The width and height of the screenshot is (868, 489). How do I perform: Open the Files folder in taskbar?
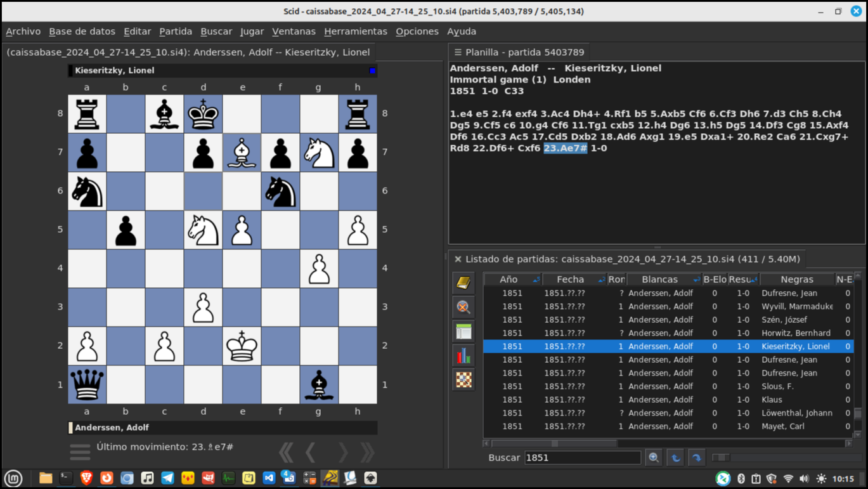[46, 478]
